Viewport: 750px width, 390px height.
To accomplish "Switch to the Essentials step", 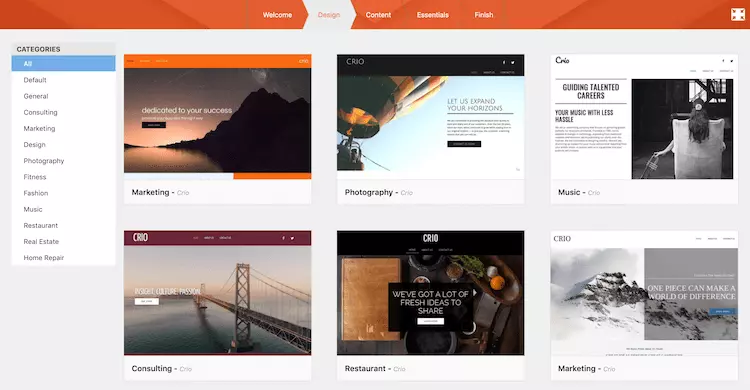I will pos(432,15).
